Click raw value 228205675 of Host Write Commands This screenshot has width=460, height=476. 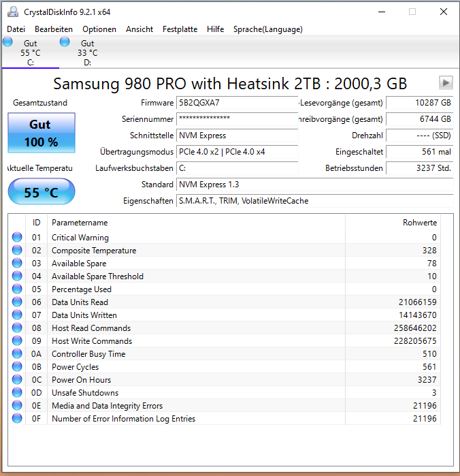pyautogui.click(x=415, y=341)
